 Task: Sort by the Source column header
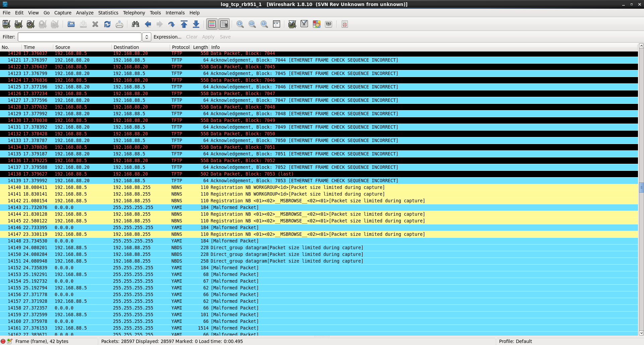coord(82,47)
